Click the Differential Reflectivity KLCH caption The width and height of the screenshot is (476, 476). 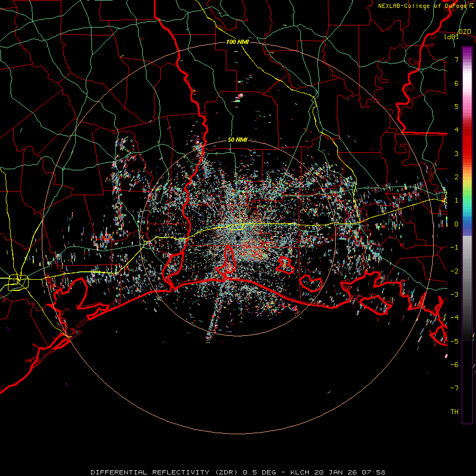click(238, 472)
